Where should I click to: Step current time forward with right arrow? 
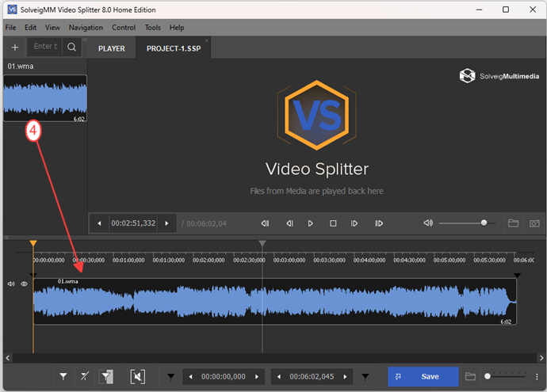(166, 223)
